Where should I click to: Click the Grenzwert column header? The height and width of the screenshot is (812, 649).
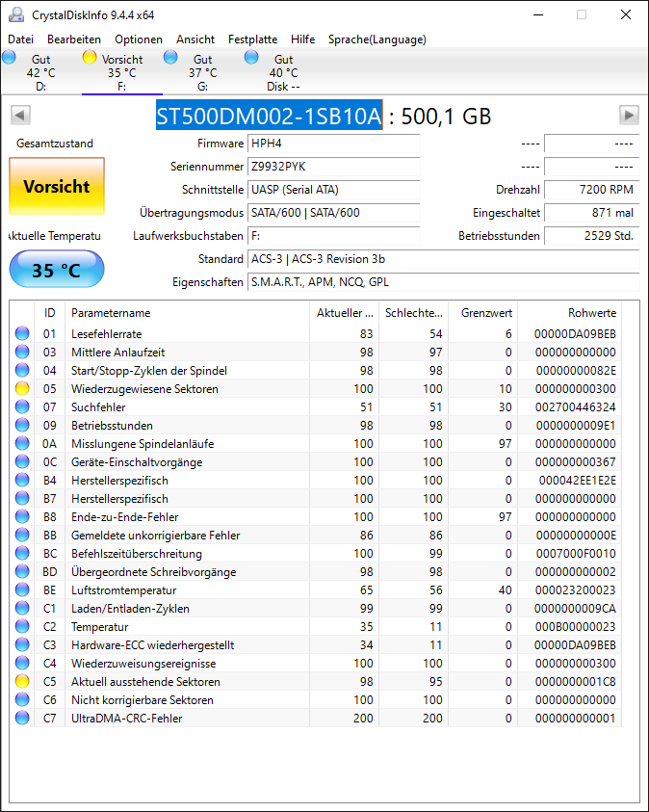coord(482,313)
